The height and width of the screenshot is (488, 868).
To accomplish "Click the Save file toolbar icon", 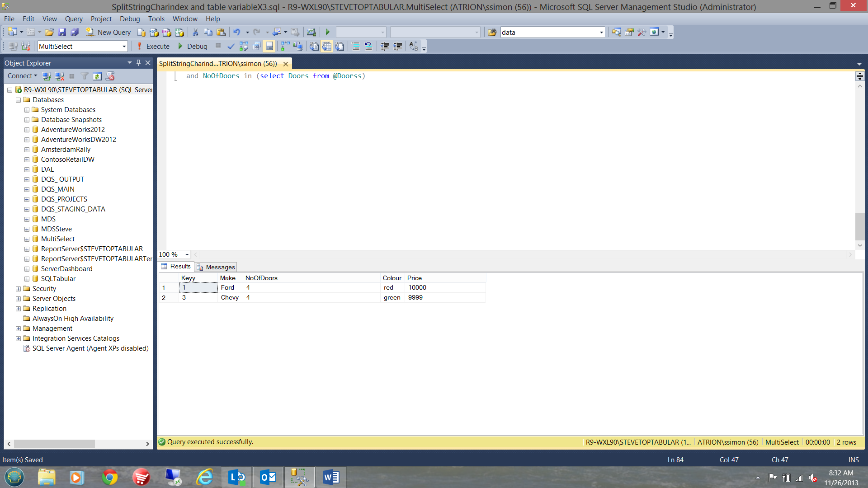I will pos(63,32).
